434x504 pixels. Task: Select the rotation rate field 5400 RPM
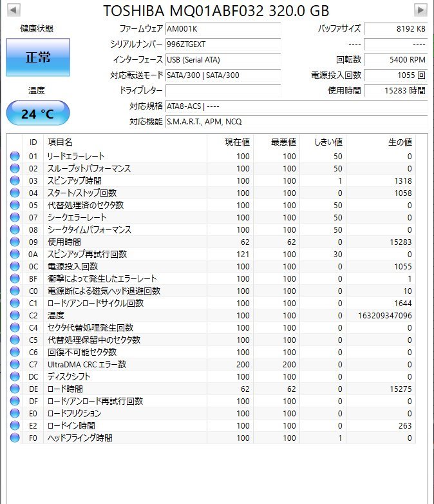coord(396,60)
